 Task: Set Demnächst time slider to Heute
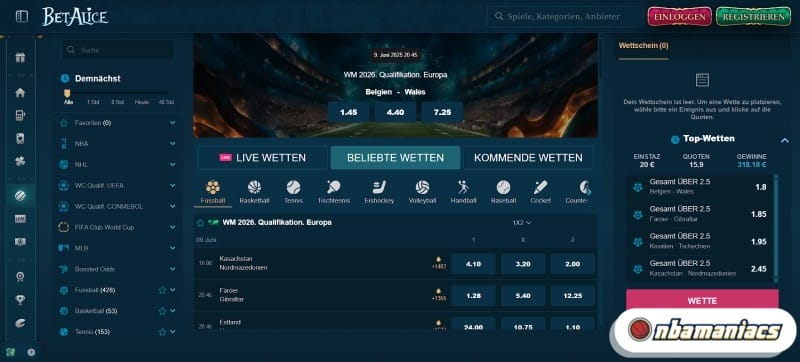[141, 102]
